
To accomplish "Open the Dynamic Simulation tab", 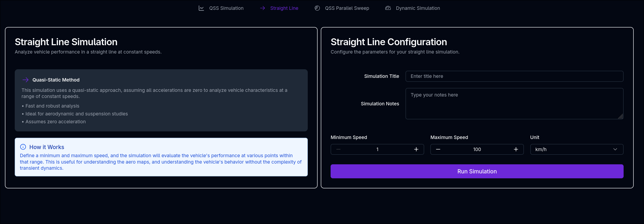I will tap(412, 8).
